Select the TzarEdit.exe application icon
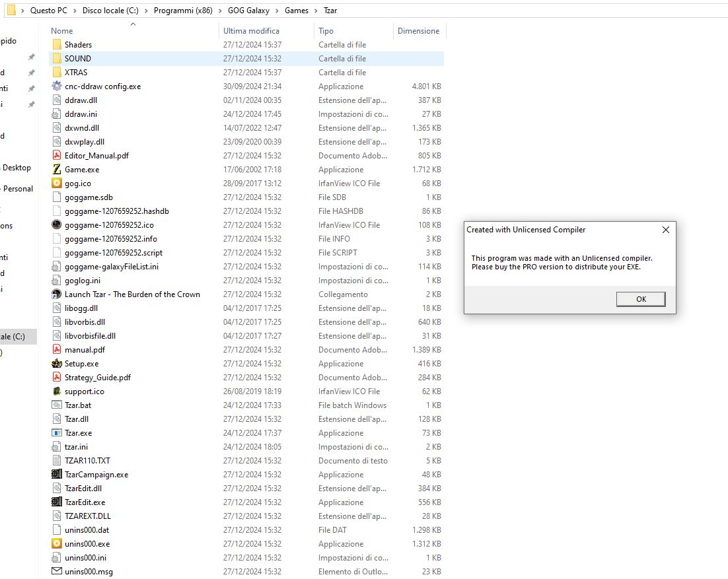This screenshot has height=579, width=728. tap(57, 502)
